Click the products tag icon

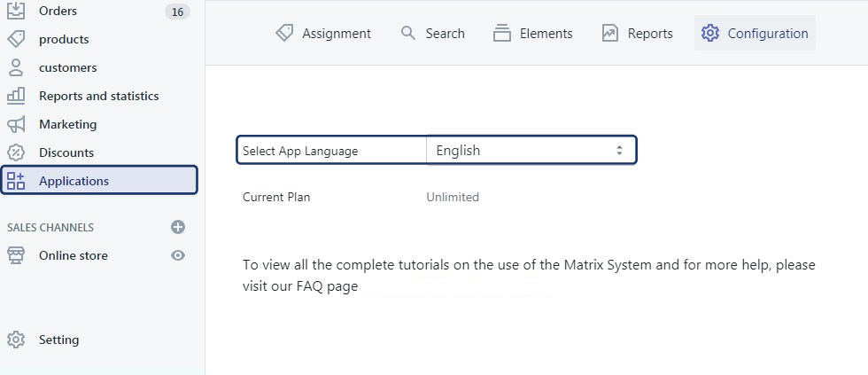pyautogui.click(x=16, y=39)
